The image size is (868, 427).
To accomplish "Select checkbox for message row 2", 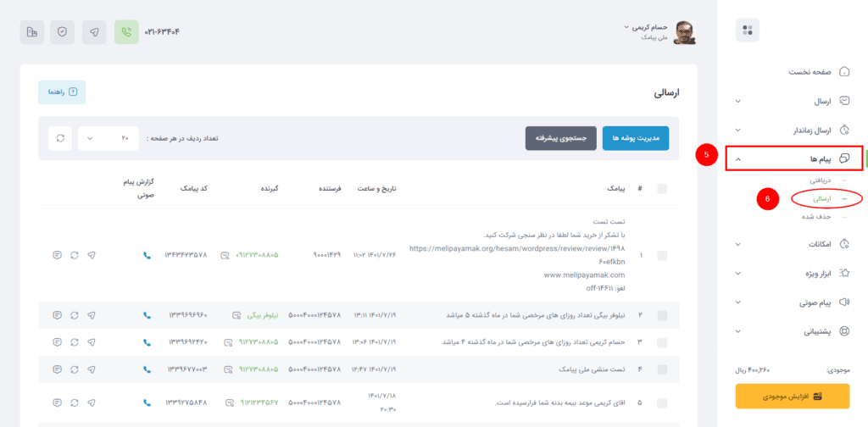I will pos(662,315).
